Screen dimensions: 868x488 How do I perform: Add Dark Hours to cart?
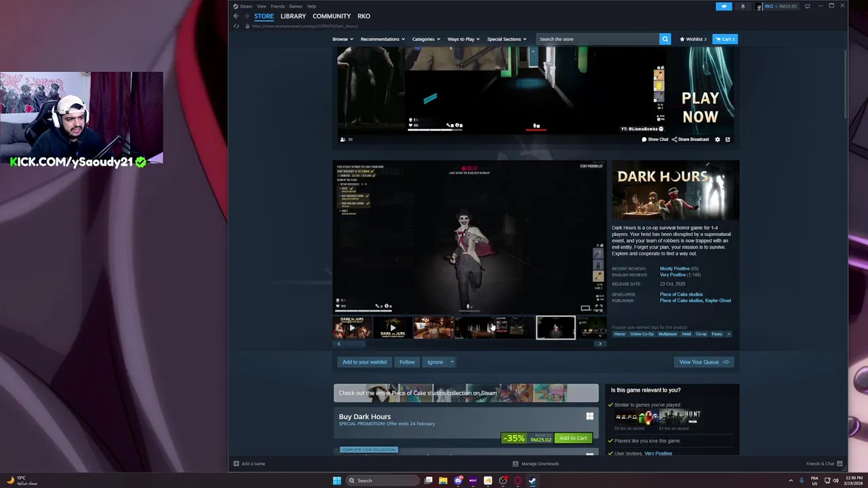(x=573, y=438)
